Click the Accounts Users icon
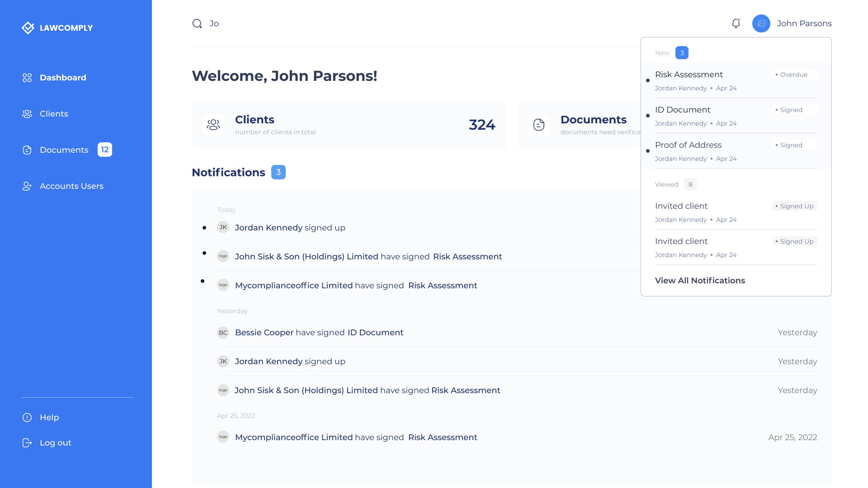 click(x=27, y=186)
